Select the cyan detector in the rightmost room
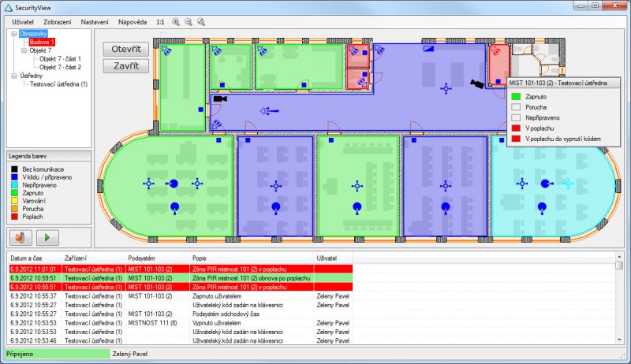This screenshot has width=631, height=364. point(568,184)
